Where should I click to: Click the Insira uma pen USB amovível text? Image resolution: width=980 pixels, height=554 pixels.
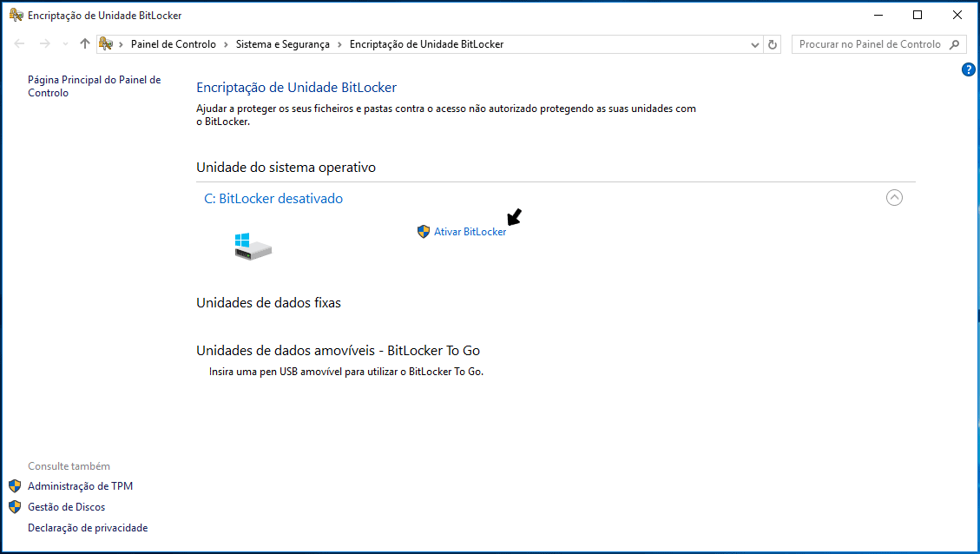point(346,372)
